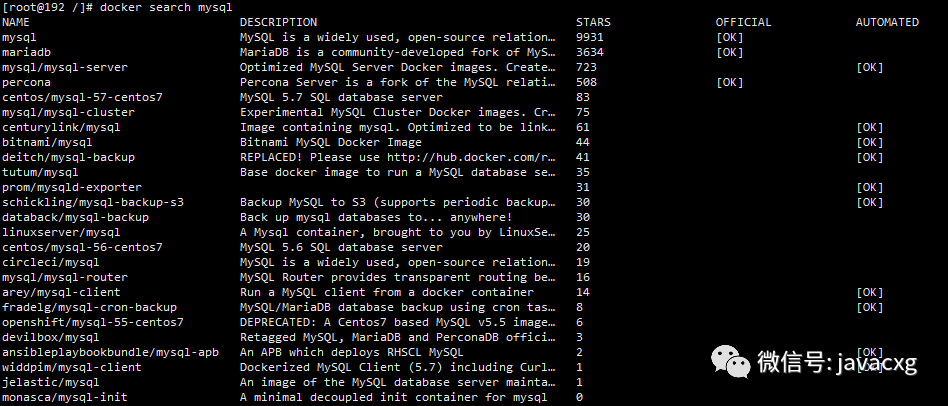
Task: Click the 'centurylink/mysql' image name
Action: (x=61, y=127)
